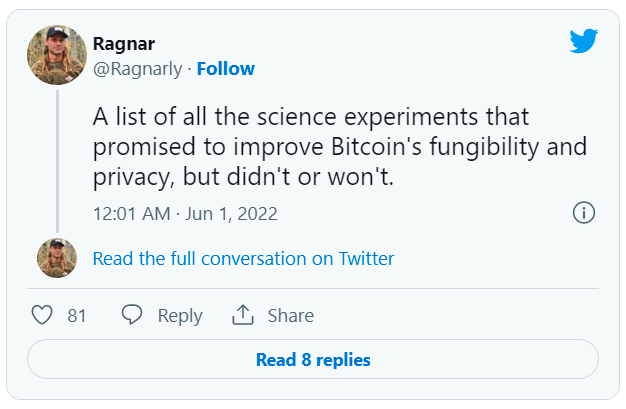Click the share upload arrow icon
The width and height of the screenshot is (626, 409).
(243, 315)
